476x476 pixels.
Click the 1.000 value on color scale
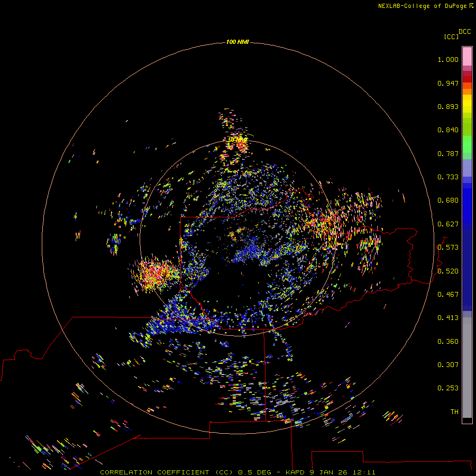pyautogui.click(x=448, y=59)
